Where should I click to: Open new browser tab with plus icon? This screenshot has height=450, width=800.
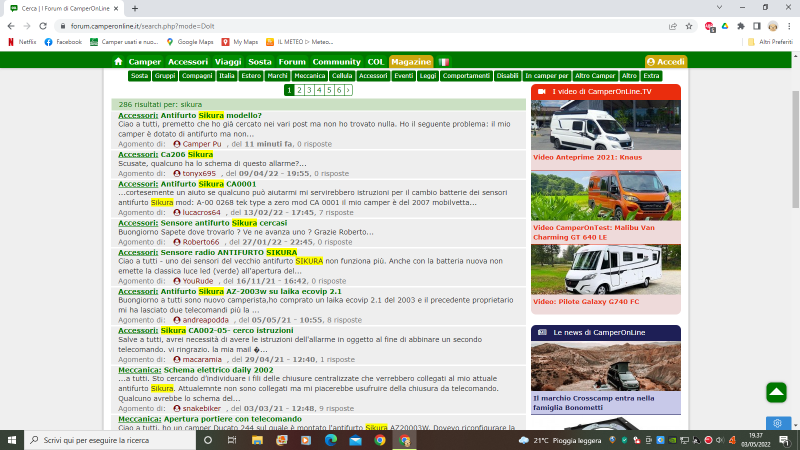(x=135, y=8)
